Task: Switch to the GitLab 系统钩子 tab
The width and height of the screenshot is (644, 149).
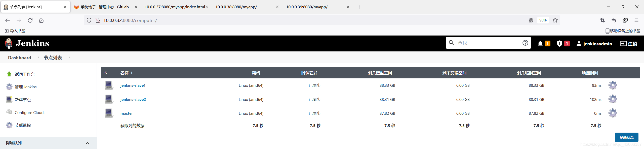Action: [104, 7]
